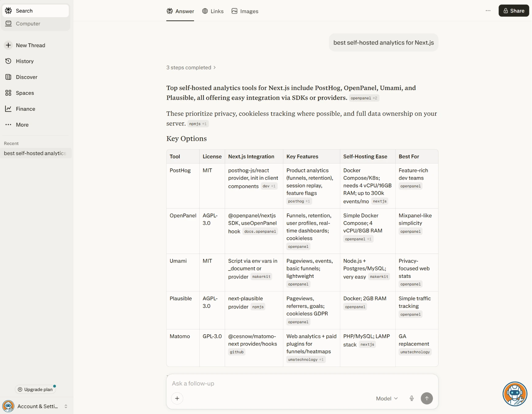This screenshot has width=532, height=414.
Task: Activate the voice input microphone
Action: [411, 398]
